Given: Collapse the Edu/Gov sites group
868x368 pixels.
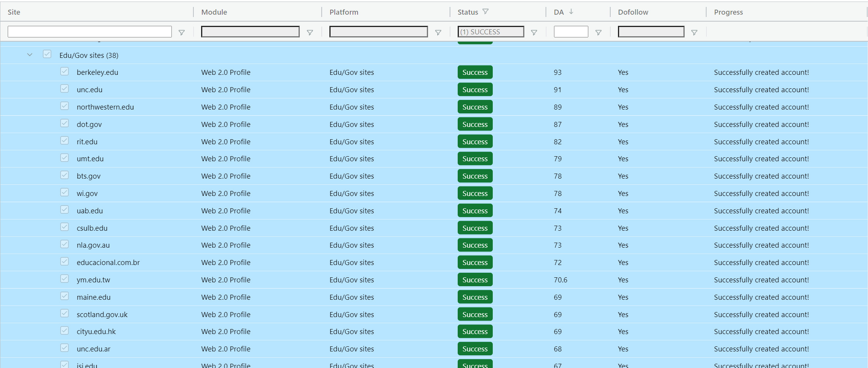Looking at the screenshot, I should [x=30, y=55].
